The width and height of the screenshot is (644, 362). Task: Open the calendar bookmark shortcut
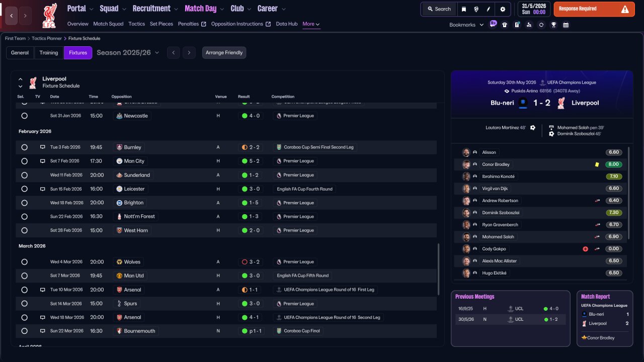click(566, 25)
